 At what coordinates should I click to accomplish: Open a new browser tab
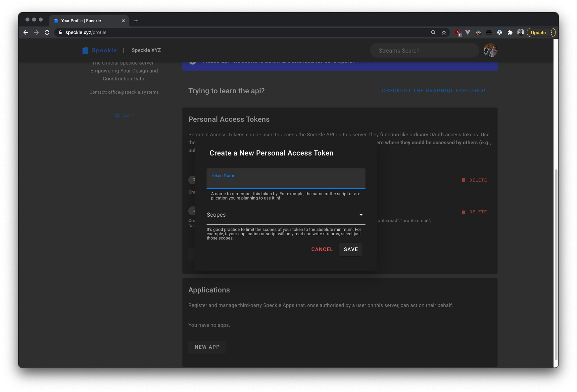136,21
